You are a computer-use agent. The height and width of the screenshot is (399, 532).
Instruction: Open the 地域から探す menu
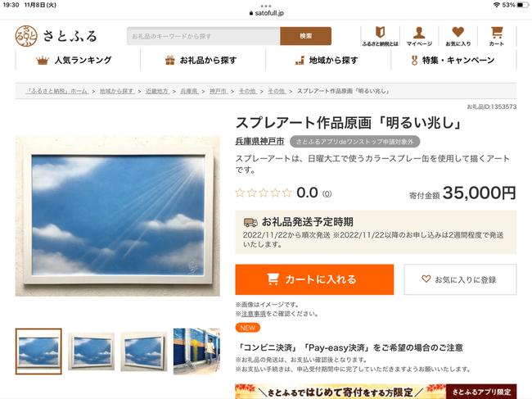[x=328, y=60]
